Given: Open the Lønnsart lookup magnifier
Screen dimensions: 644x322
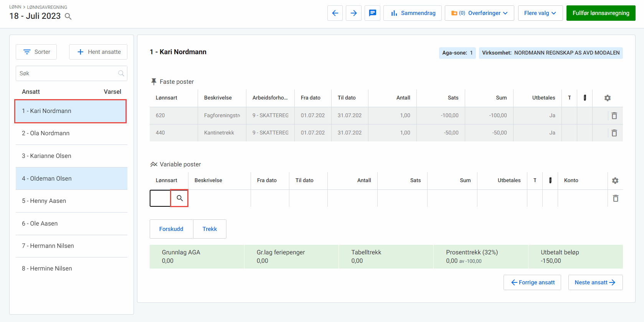Looking at the screenshot, I should [179, 198].
